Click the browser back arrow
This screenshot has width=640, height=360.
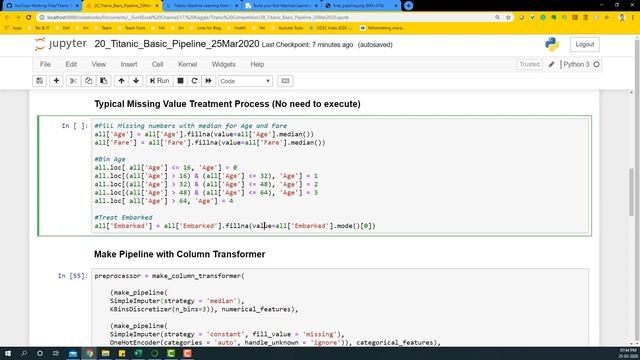coord(7,18)
